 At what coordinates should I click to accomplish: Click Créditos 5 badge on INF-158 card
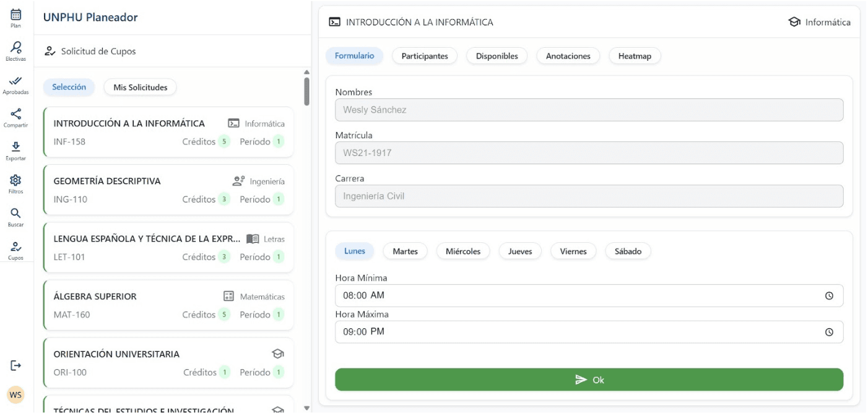point(224,142)
